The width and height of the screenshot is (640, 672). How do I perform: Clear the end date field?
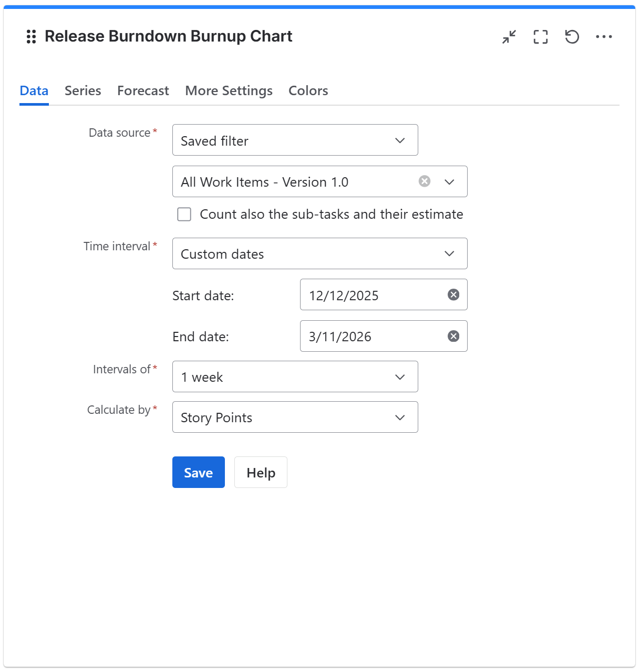453,336
